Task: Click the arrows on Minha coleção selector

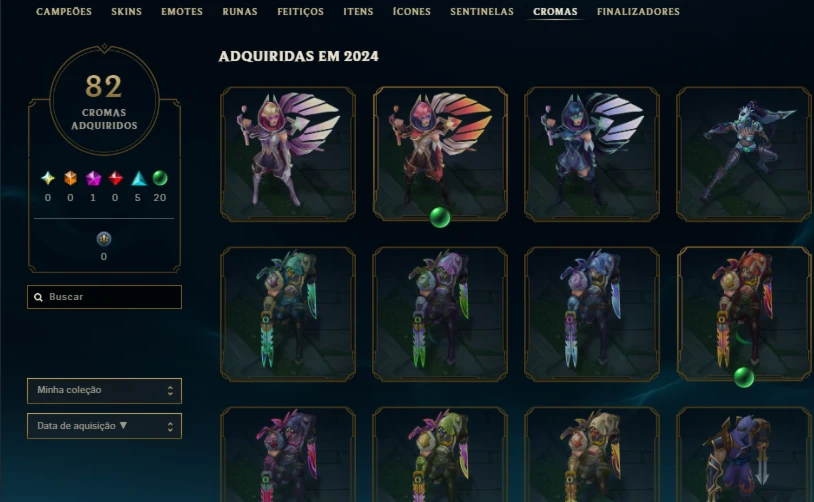Action: (x=170, y=390)
